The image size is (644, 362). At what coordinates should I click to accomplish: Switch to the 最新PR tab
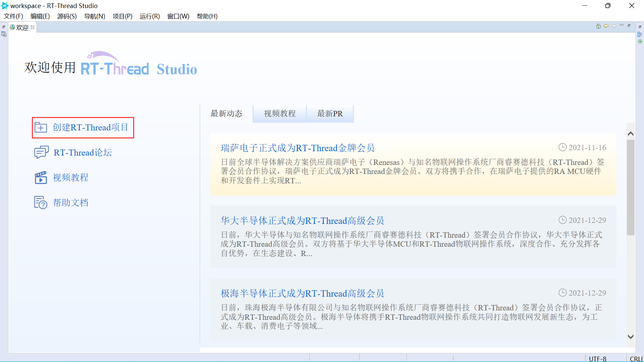tap(330, 114)
